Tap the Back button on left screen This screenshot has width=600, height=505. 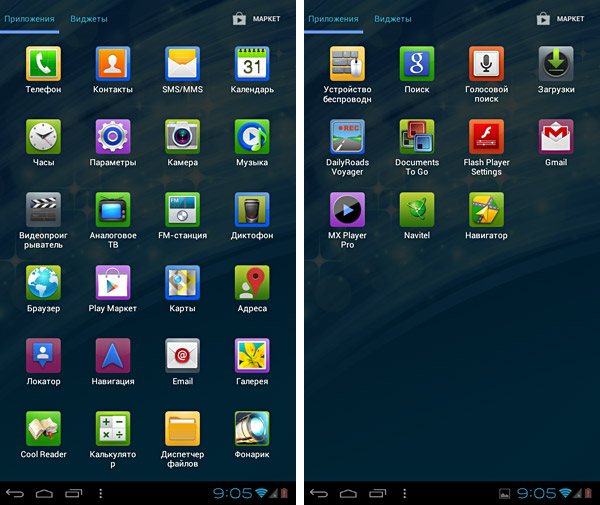tap(15, 494)
